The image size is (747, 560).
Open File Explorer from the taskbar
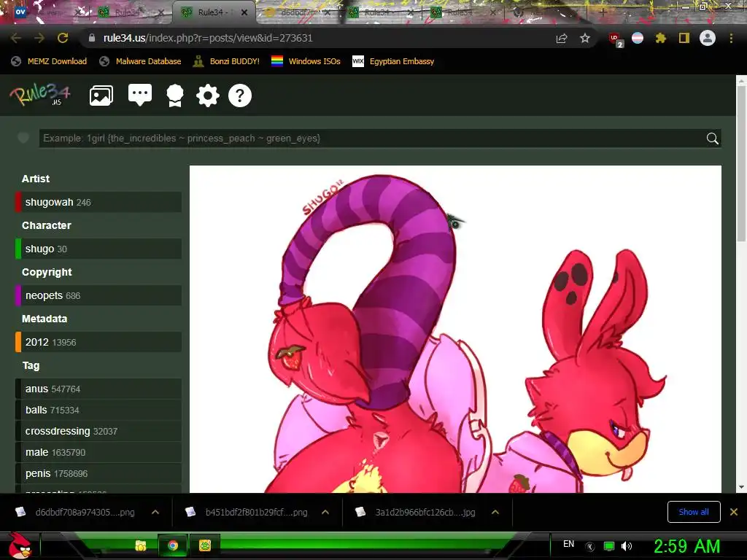click(141, 545)
